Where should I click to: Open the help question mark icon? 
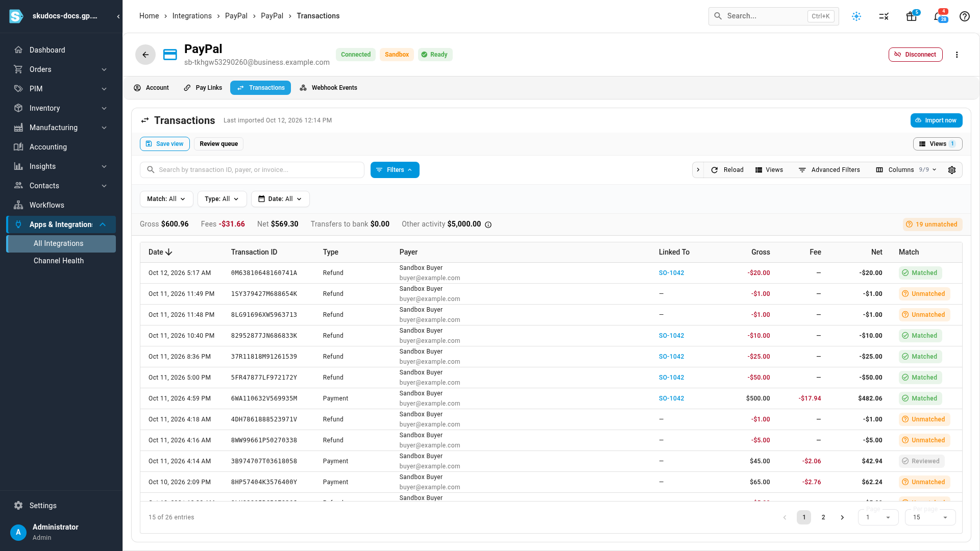(965, 16)
